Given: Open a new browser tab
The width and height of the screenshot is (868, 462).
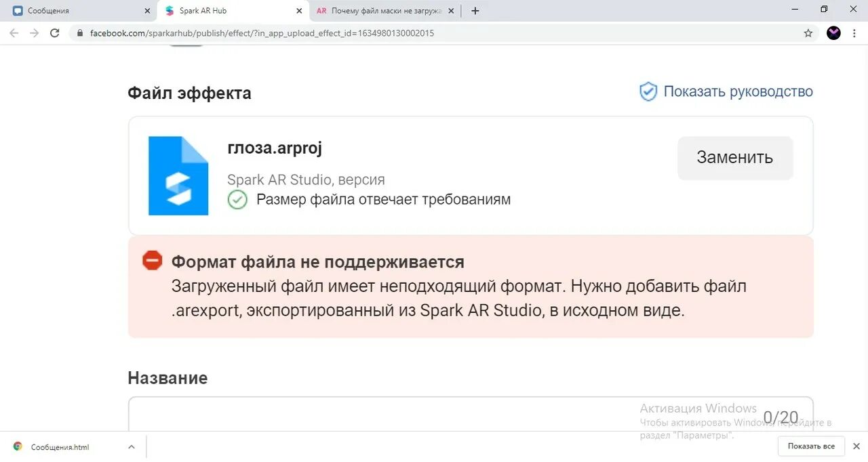Looking at the screenshot, I should coord(475,11).
